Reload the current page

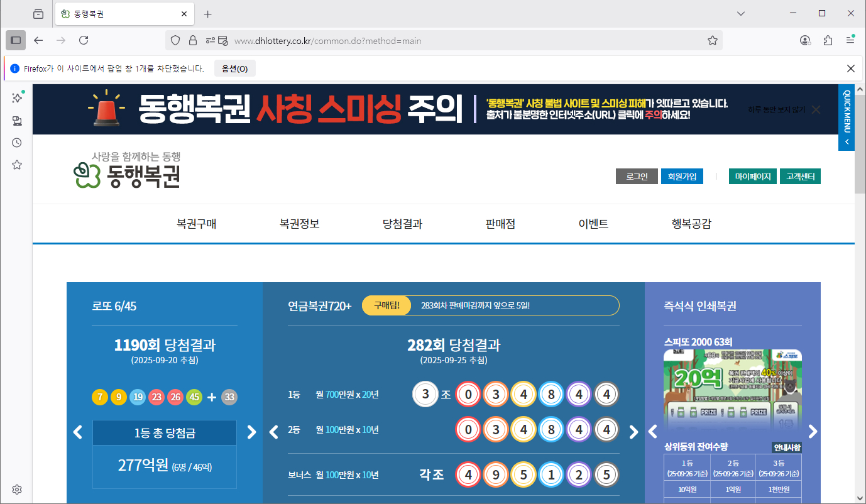[84, 40]
